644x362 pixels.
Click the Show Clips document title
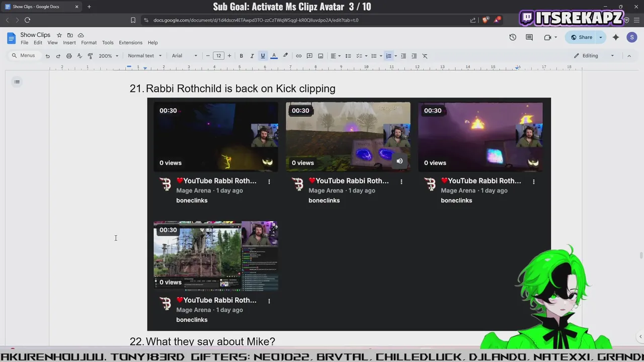(x=35, y=35)
